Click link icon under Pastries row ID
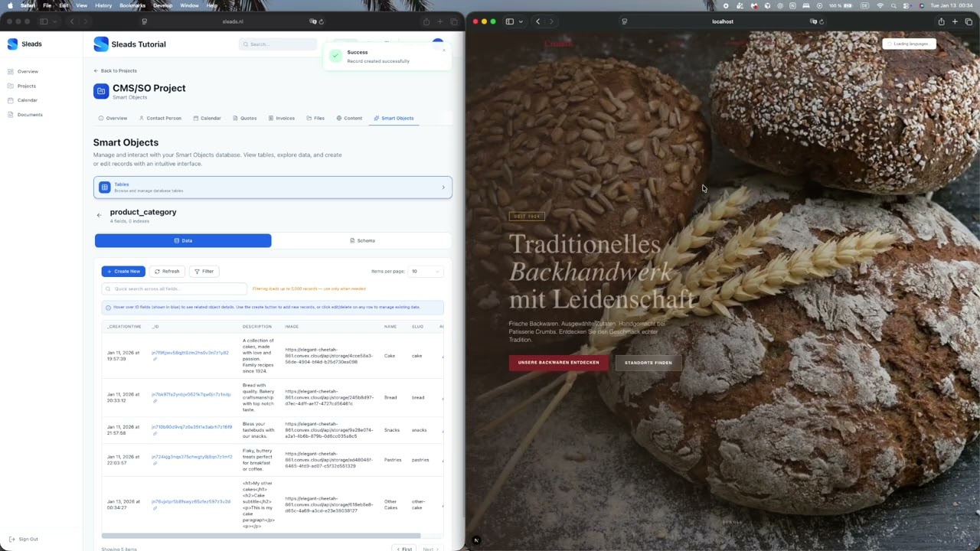This screenshot has width=980, height=551. pos(154,463)
